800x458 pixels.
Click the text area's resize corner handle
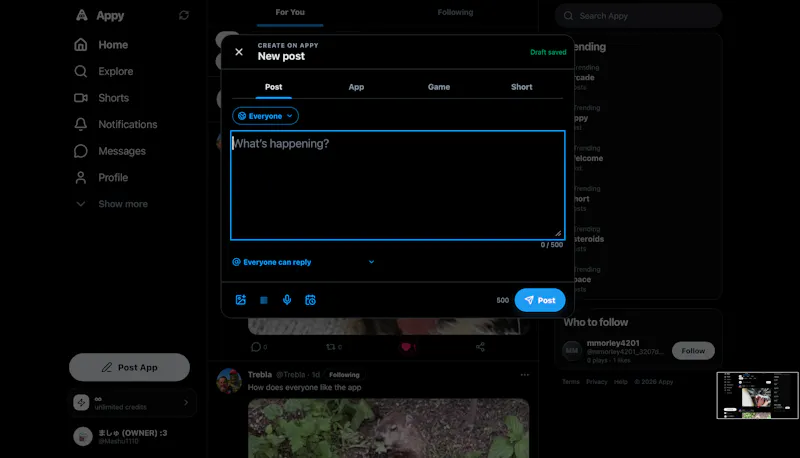pyautogui.click(x=558, y=234)
